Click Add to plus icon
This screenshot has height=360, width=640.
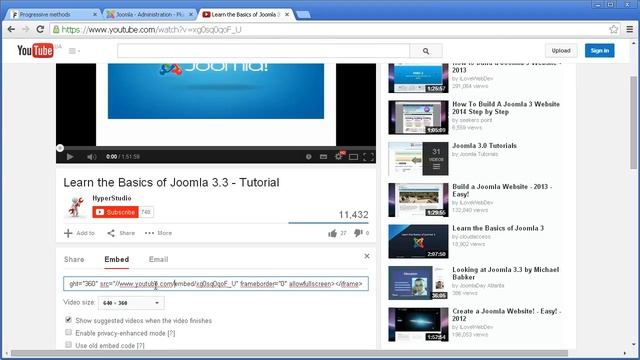(68, 233)
